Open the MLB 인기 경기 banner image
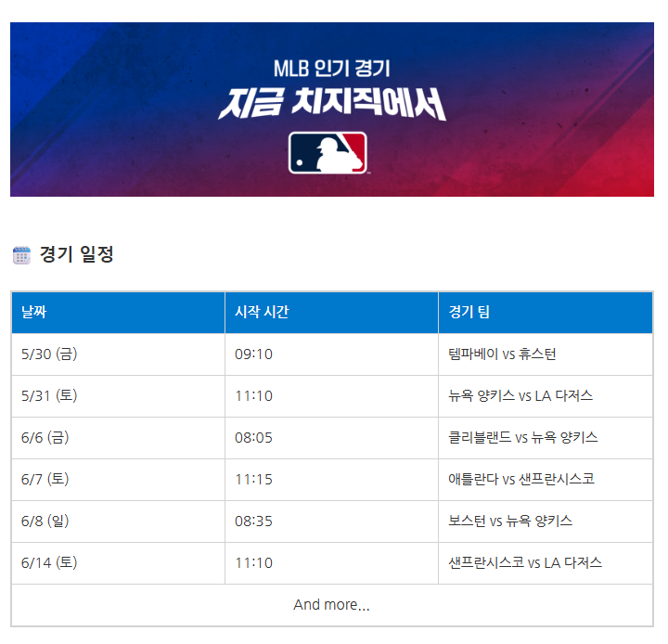Image resolution: width=668 pixels, height=644 pixels. [x=332, y=109]
